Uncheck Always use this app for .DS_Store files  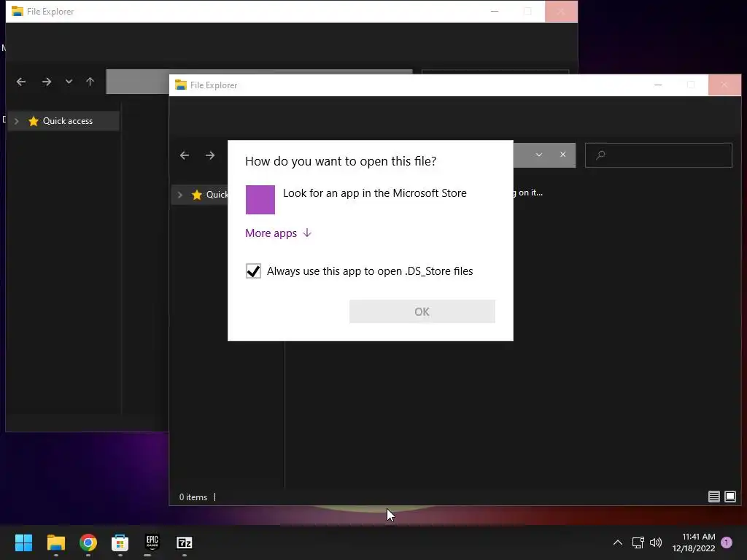pyautogui.click(x=253, y=271)
